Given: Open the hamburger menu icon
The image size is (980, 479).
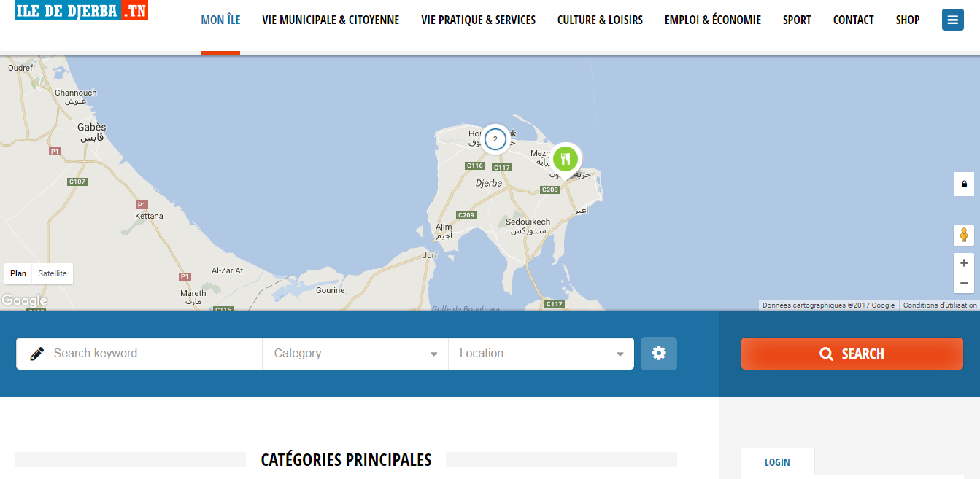Looking at the screenshot, I should pos(952,20).
